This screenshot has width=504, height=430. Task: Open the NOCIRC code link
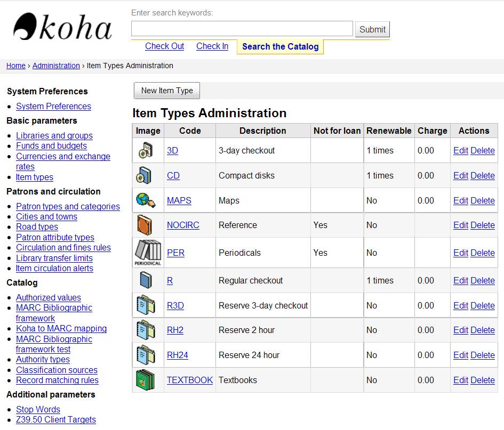click(183, 225)
